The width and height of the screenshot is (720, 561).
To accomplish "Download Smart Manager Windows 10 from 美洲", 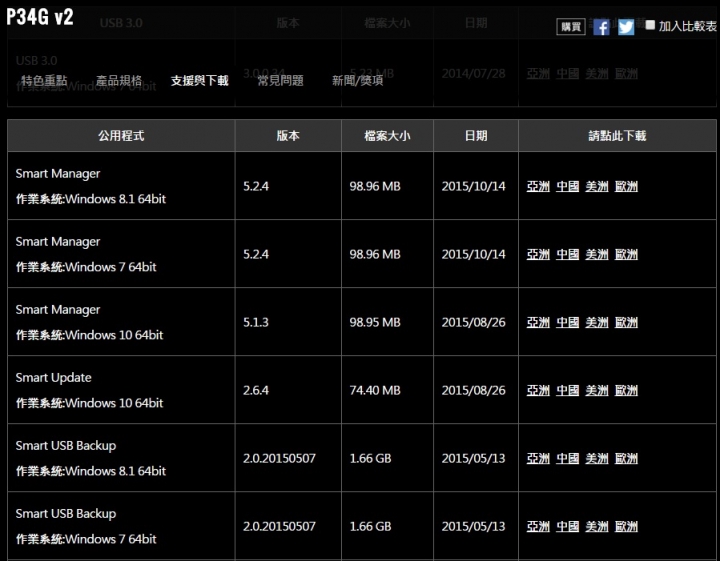I will coord(596,322).
